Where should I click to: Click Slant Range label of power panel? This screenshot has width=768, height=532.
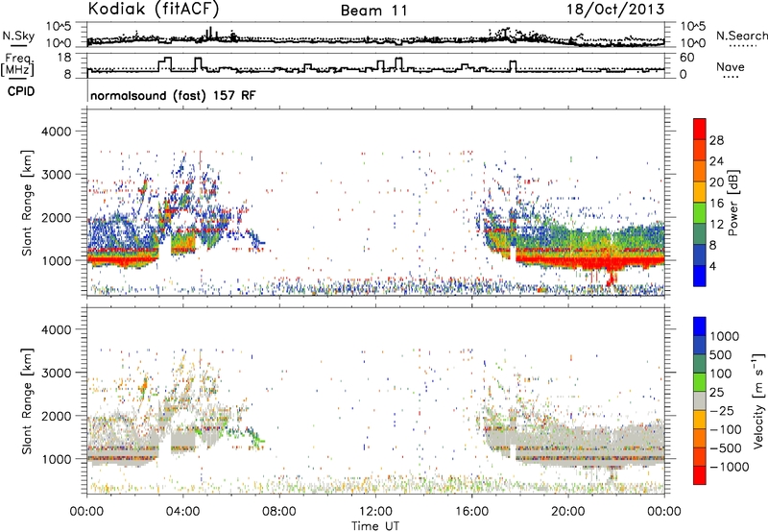point(27,203)
